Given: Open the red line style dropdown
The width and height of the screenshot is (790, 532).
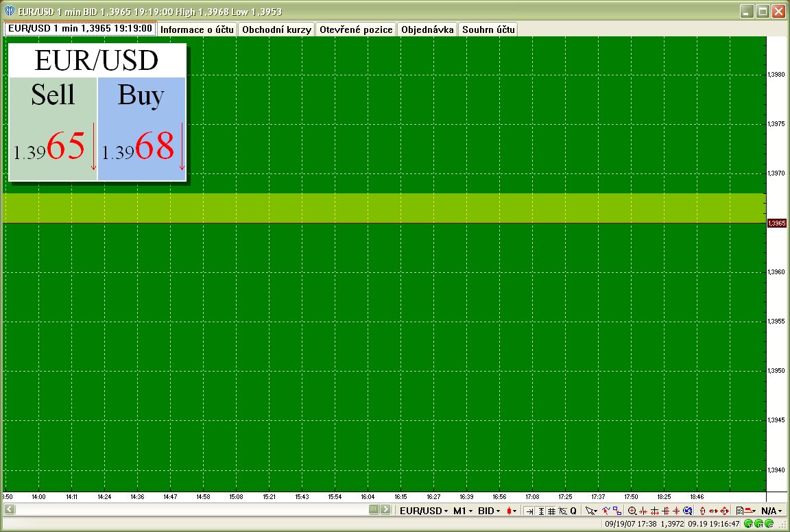Looking at the screenshot, I should click(x=750, y=511).
